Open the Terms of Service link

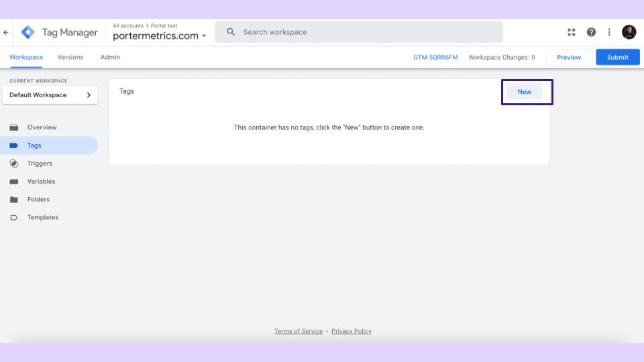[x=299, y=331]
